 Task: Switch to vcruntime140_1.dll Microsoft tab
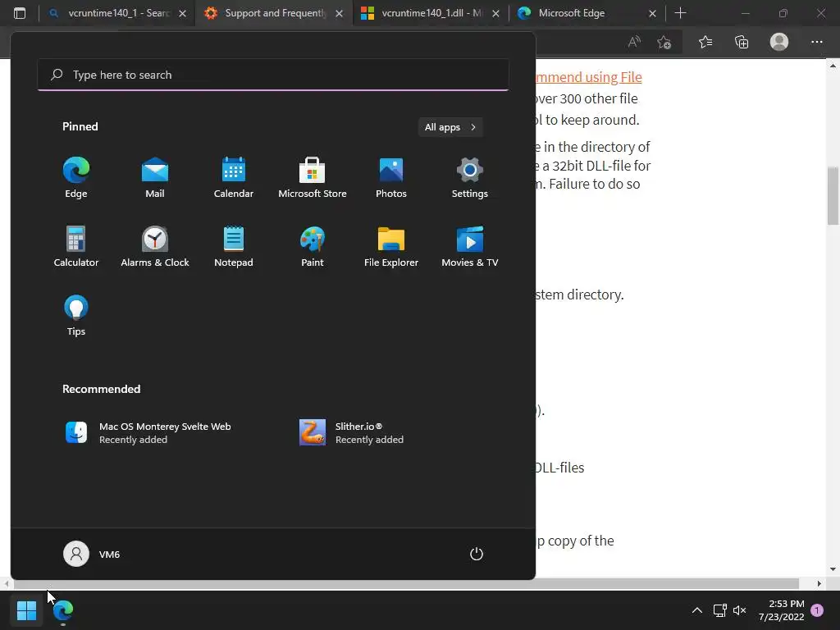click(x=430, y=13)
